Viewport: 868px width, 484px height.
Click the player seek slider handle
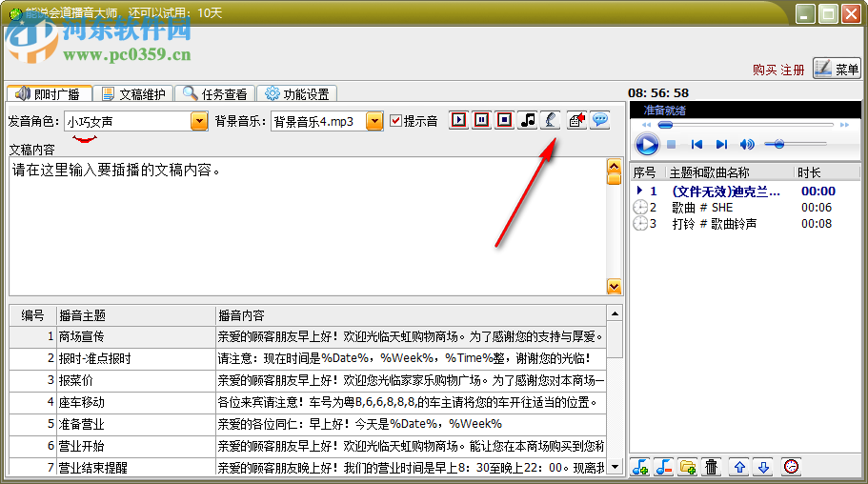[665, 125]
